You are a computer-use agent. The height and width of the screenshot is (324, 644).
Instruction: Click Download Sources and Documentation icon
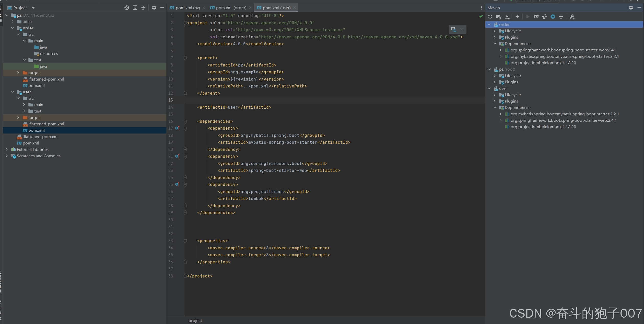507,17
